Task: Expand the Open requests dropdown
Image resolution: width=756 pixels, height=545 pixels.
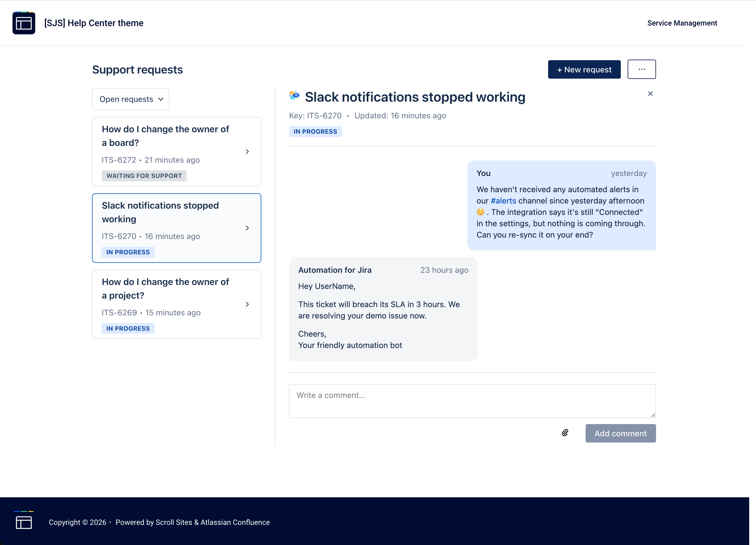Action: pos(131,99)
